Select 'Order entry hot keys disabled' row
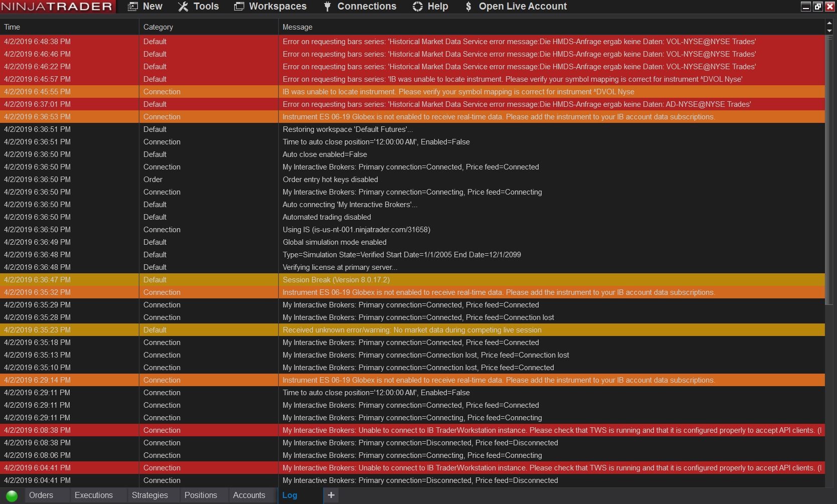 click(x=412, y=180)
